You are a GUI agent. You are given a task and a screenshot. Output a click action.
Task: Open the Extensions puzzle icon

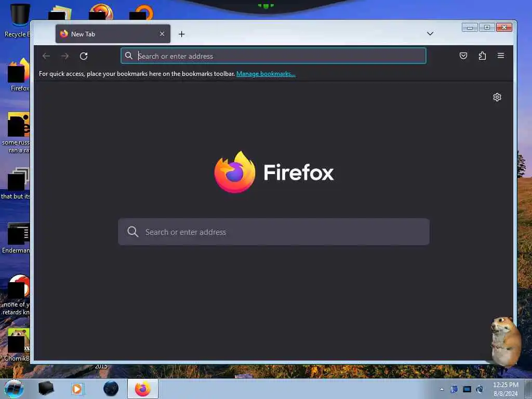[x=482, y=56]
